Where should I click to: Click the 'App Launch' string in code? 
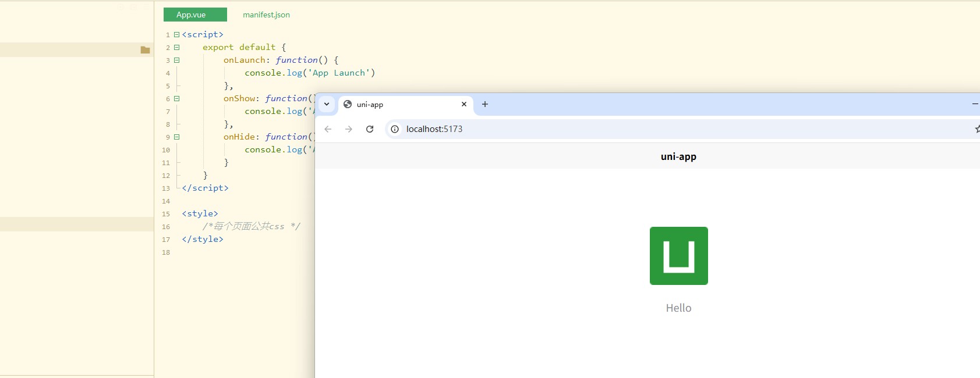[x=339, y=73]
